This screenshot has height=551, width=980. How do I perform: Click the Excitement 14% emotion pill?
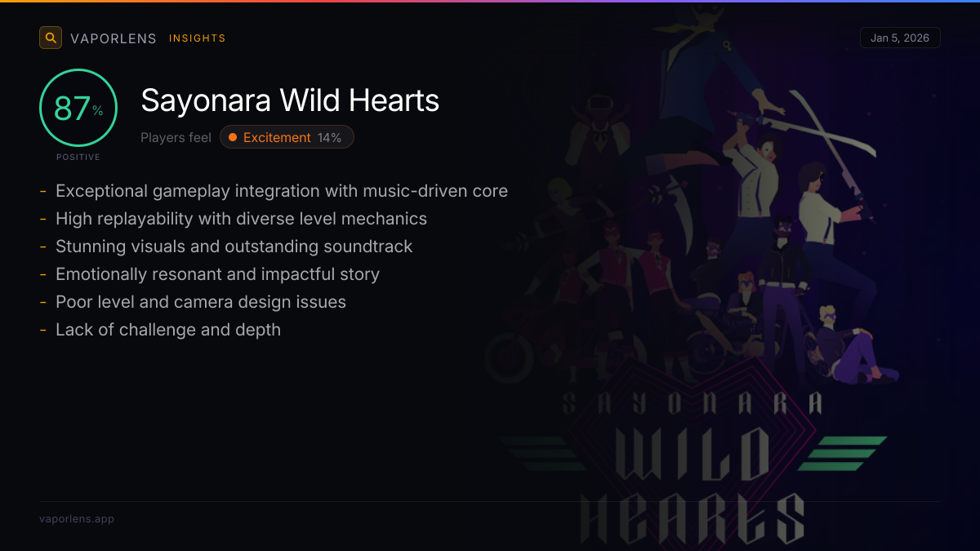coord(287,137)
